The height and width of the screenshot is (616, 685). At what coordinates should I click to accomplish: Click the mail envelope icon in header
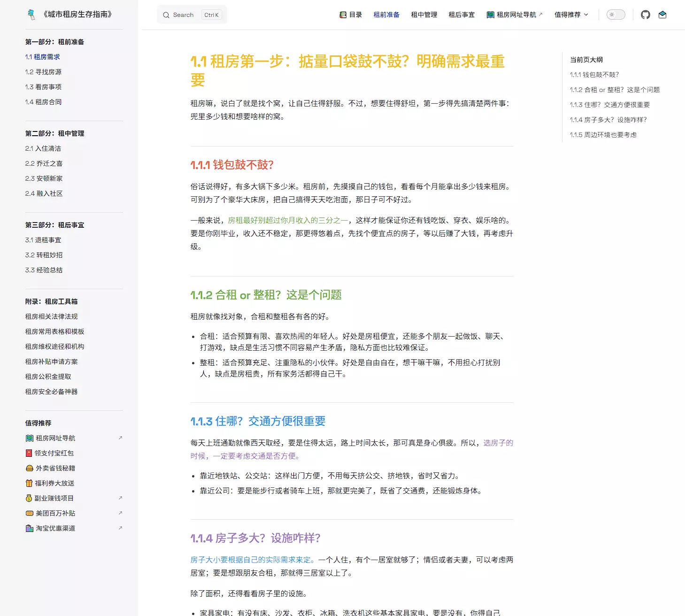click(x=662, y=15)
